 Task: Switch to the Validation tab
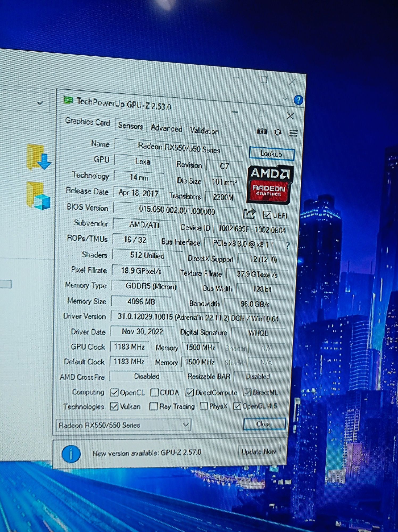pyautogui.click(x=204, y=131)
